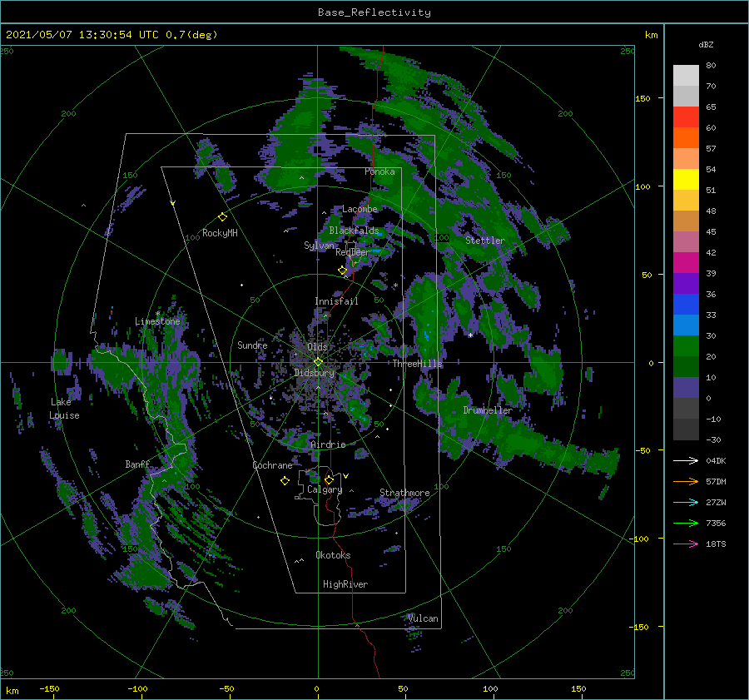Click the cyan 27ZW arrow in legend
Screen dimensions: 749x700
pos(686,502)
